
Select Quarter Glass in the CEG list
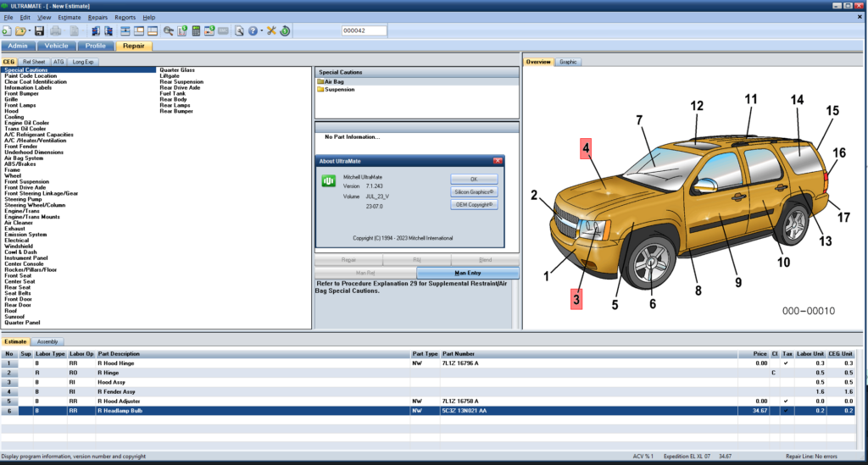177,70
